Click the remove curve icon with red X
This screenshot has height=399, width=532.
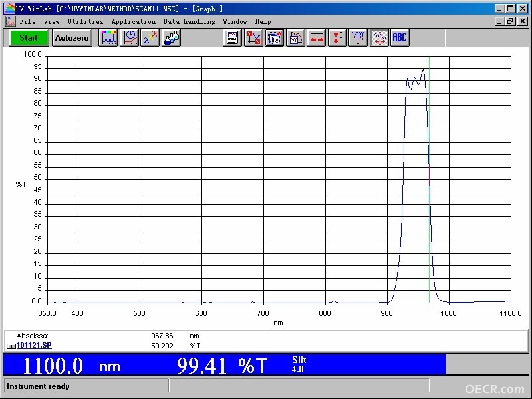point(253,38)
